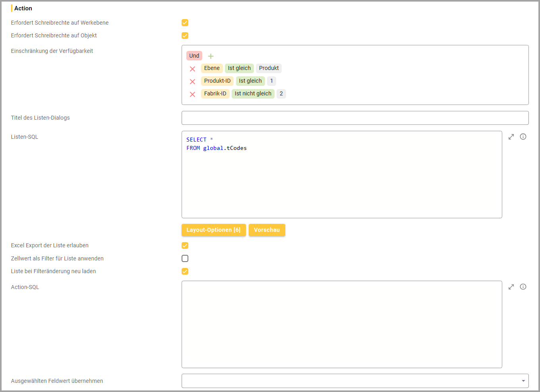Select the 'Produkt' value tag in Ebene condition
540x392 pixels.
(269, 68)
